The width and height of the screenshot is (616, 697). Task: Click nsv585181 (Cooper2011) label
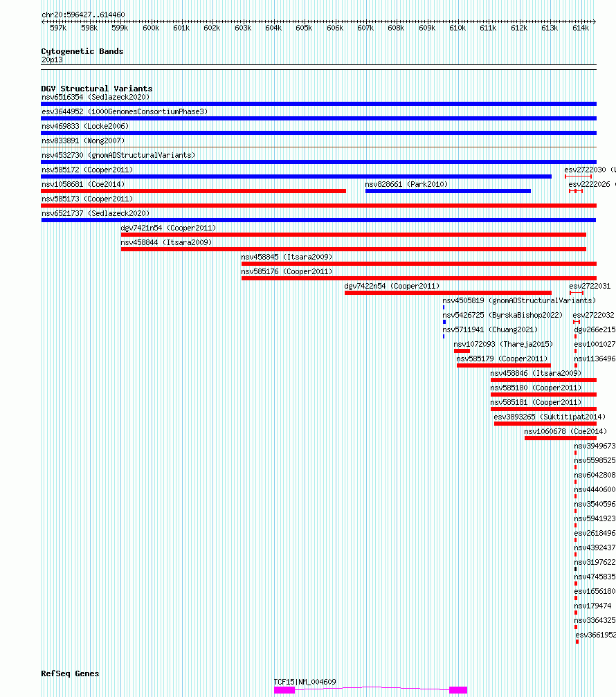[536, 402]
